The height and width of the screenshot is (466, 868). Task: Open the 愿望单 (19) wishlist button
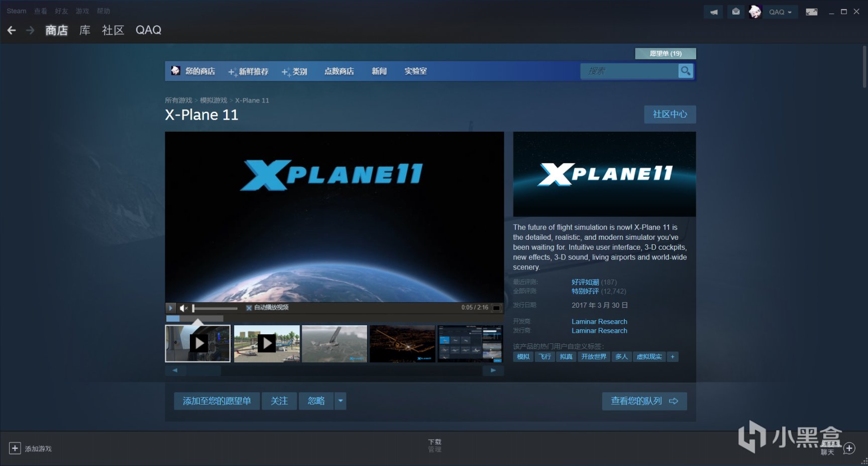[665, 53]
